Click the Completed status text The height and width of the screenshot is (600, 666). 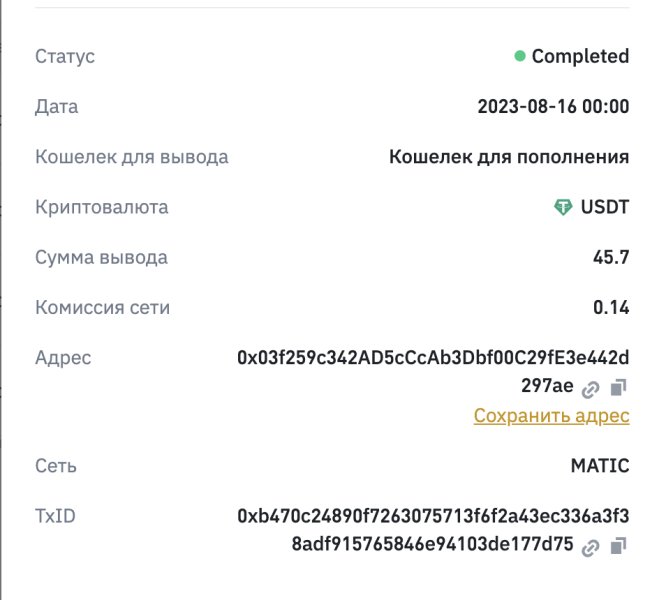[580, 57]
